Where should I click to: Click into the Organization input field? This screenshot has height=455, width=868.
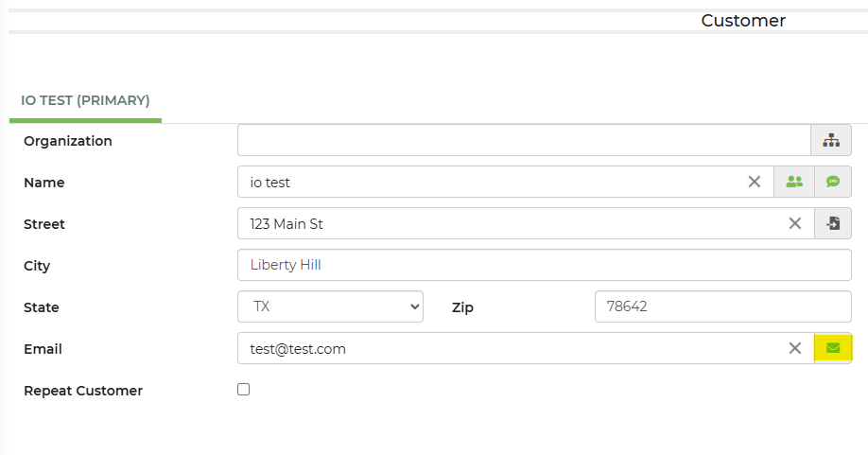point(524,140)
